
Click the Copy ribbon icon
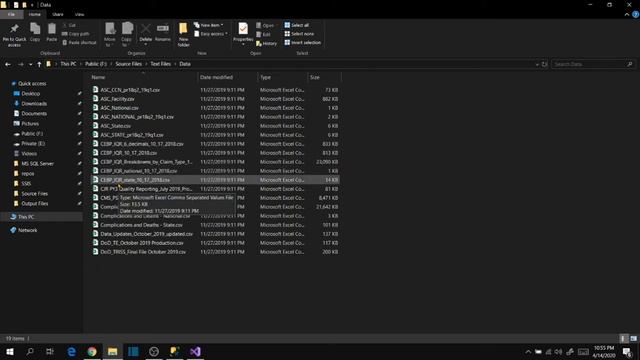tap(35, 32)
